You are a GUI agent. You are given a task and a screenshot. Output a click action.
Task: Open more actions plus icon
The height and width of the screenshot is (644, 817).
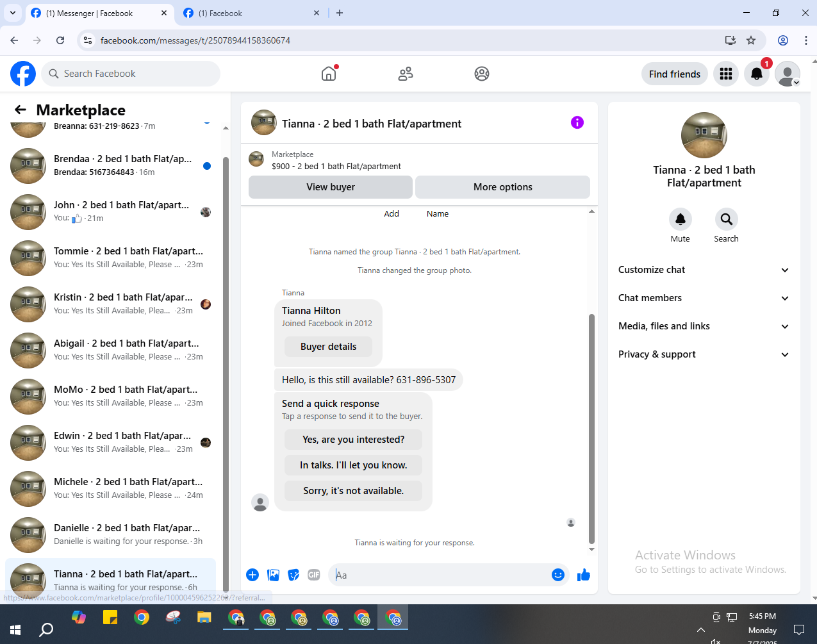coord(252,575)
